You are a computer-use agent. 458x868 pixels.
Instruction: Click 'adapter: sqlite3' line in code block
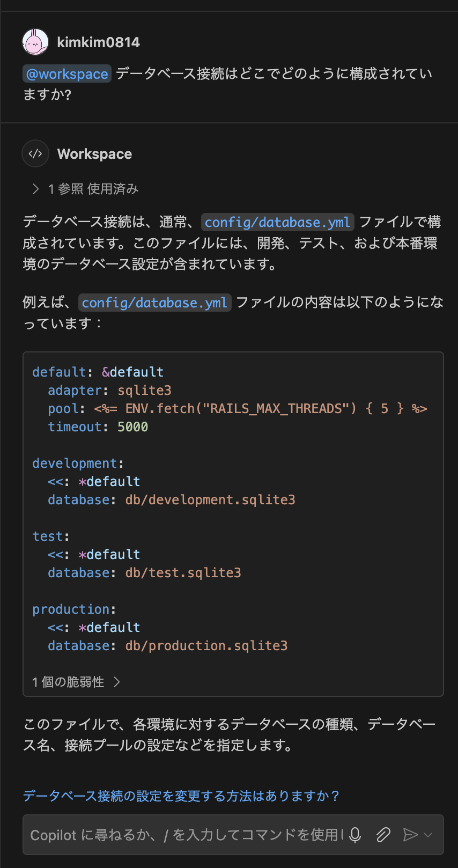(x=109, y=391)
